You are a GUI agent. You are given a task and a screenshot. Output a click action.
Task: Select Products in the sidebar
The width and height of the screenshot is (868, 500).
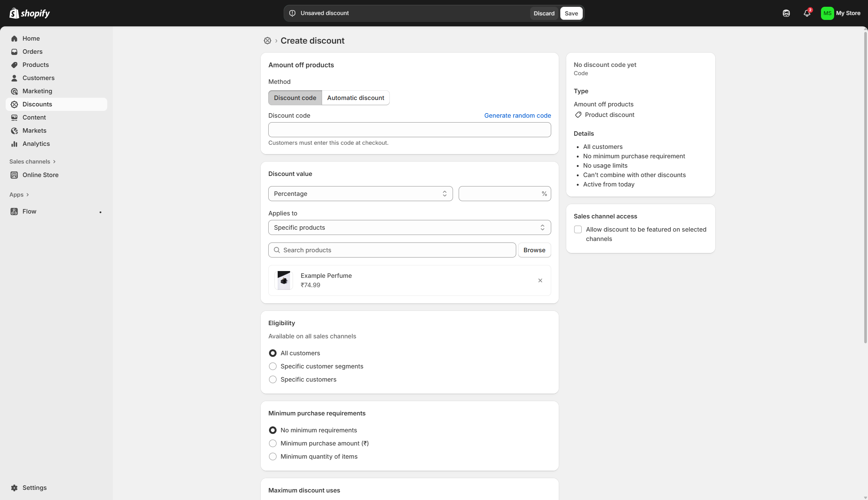coord(35,65)
